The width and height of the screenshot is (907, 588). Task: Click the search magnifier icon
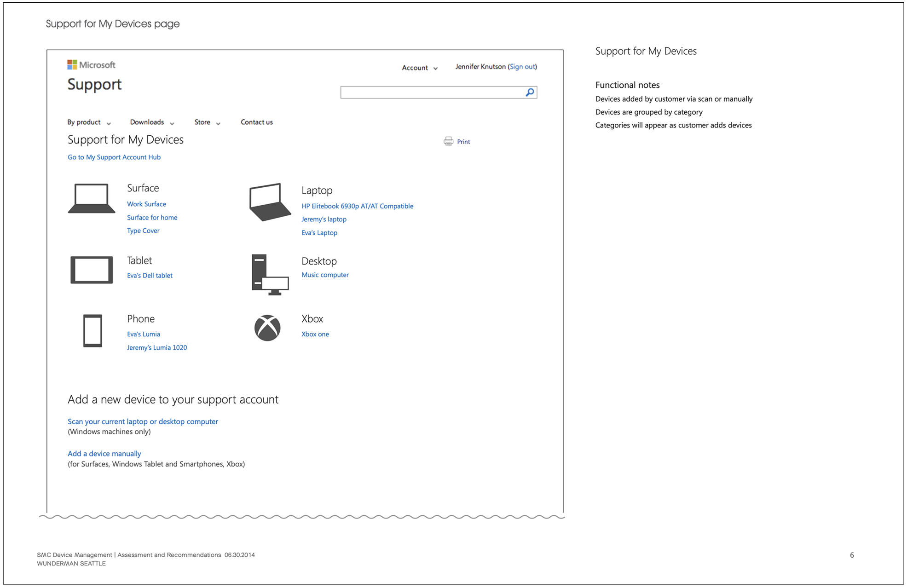click(529, 92)
